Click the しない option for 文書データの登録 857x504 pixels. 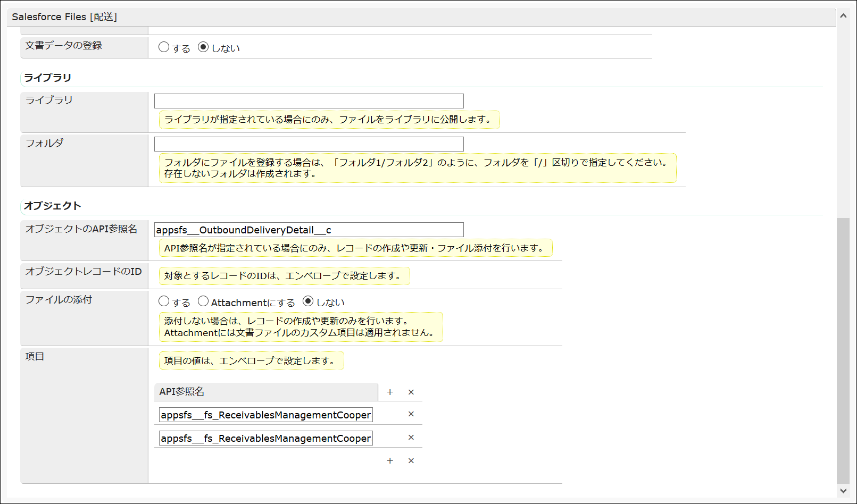[204, 47]
